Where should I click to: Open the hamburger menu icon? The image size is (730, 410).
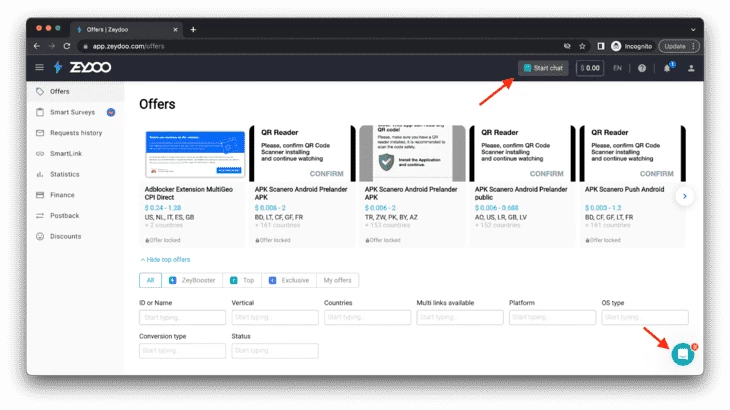pos(40,67)
